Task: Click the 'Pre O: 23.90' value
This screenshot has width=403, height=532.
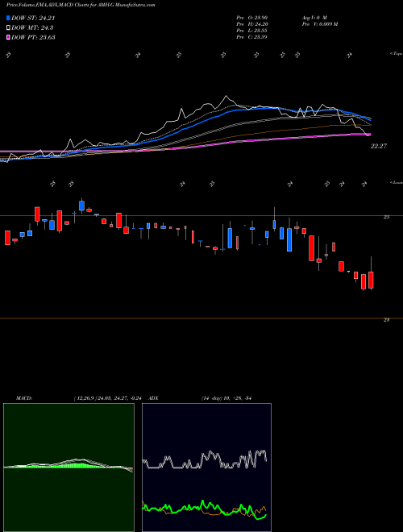Action: [x=252, y=17]
